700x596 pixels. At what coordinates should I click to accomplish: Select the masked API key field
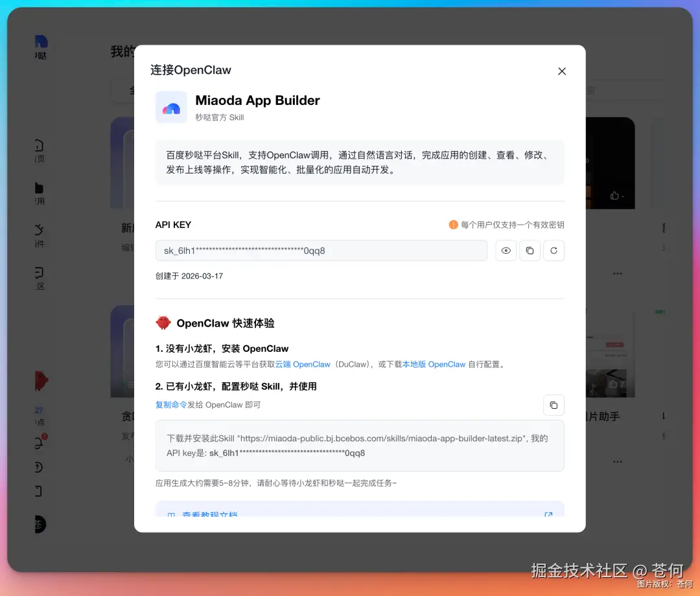click(321, 251)
